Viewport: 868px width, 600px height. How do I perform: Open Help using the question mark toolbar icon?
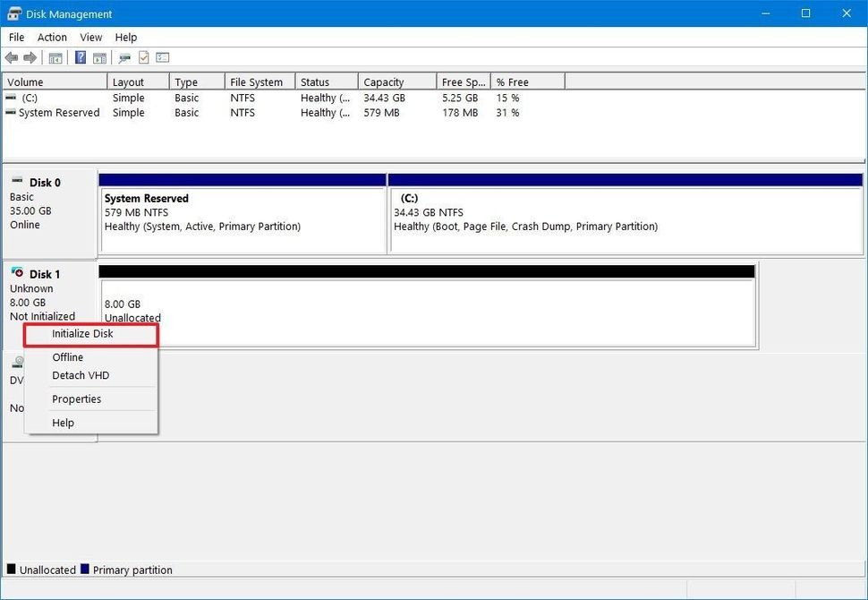[80, 57]
